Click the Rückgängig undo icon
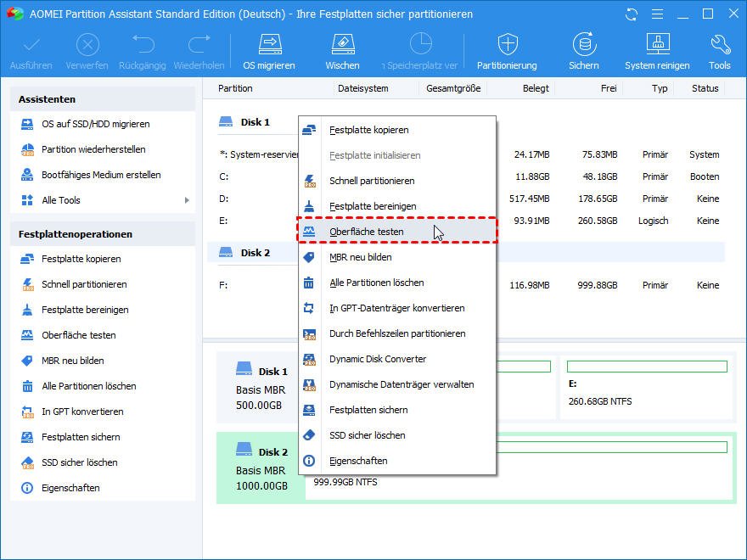The height and width of the screenshot is (560, 747). coord(143,45)
